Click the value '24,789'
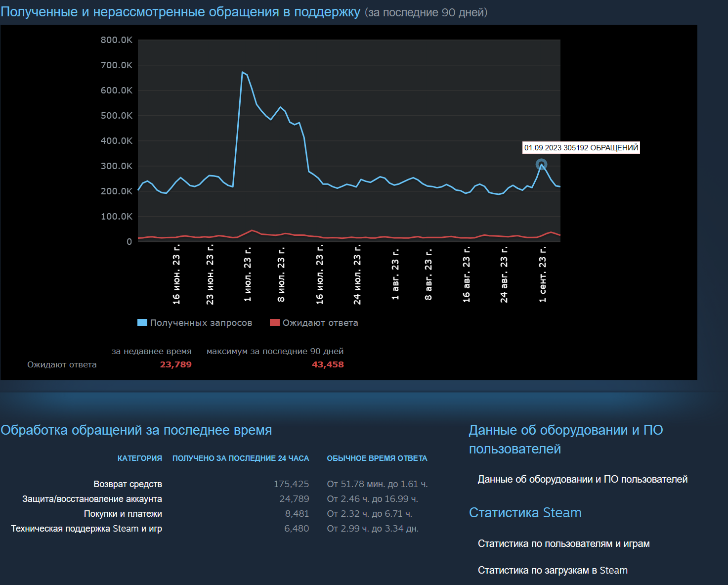The width and height of the screenshot is (728, 585). click(x=295, y=499)
